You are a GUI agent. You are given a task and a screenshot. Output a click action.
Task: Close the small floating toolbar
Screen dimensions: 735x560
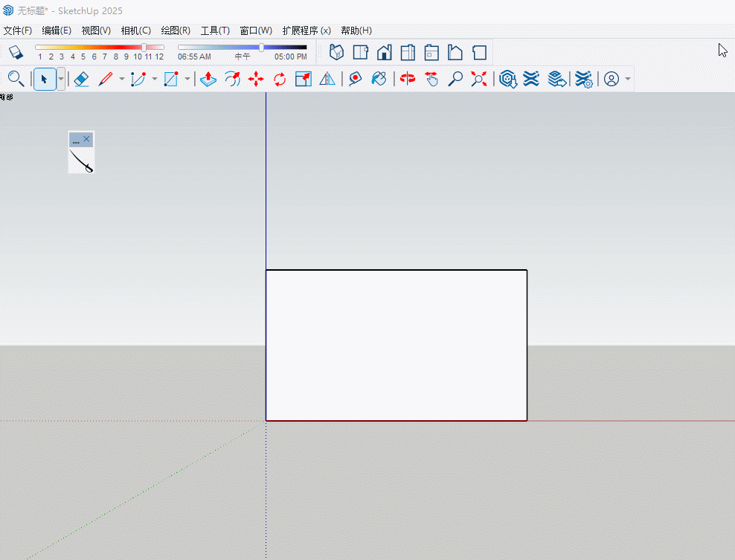click(87, 139)
